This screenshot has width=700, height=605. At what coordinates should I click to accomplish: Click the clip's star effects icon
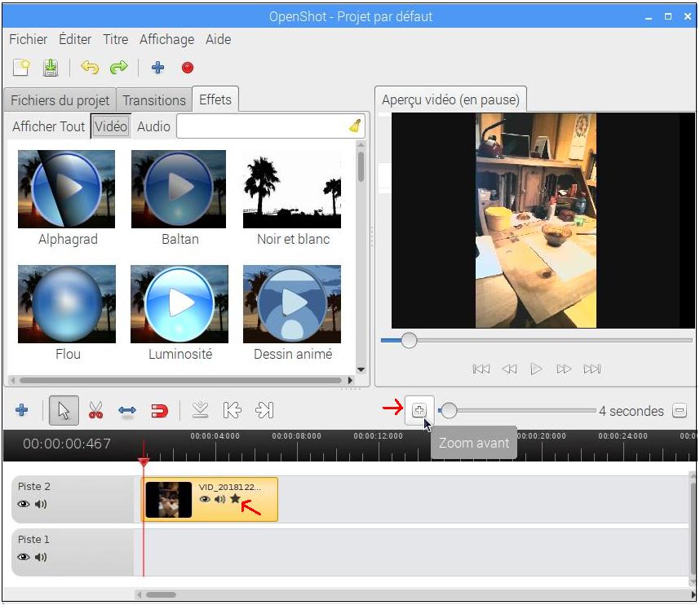235,499
